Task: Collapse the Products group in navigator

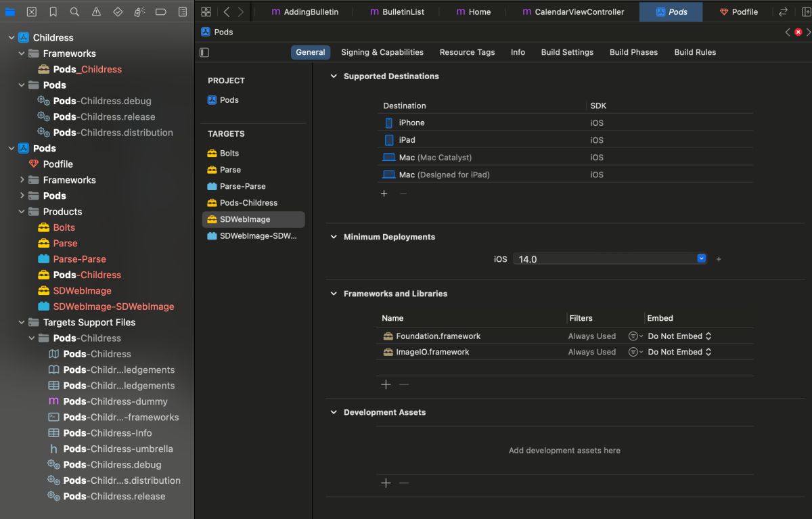Action: [x=22, y=211]
